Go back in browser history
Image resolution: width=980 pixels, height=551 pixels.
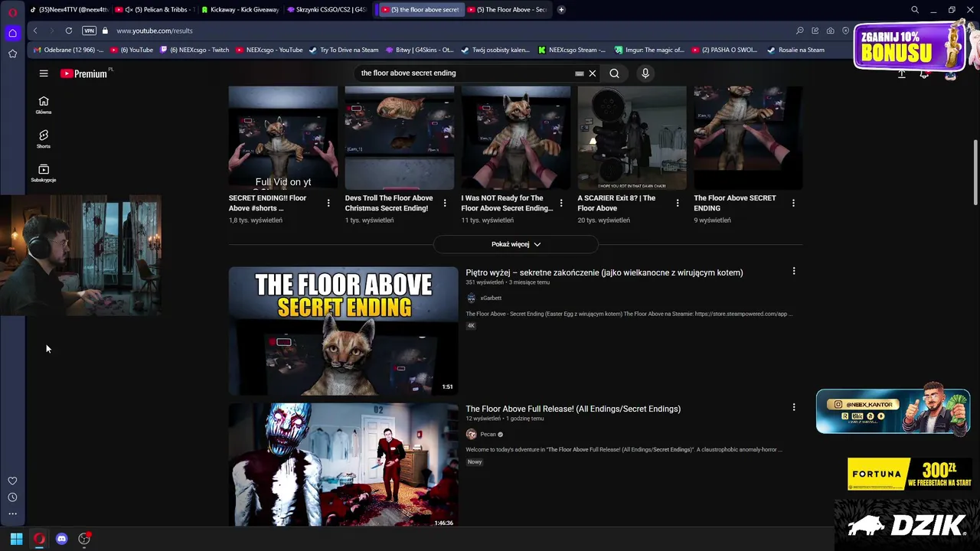(35, 31)
